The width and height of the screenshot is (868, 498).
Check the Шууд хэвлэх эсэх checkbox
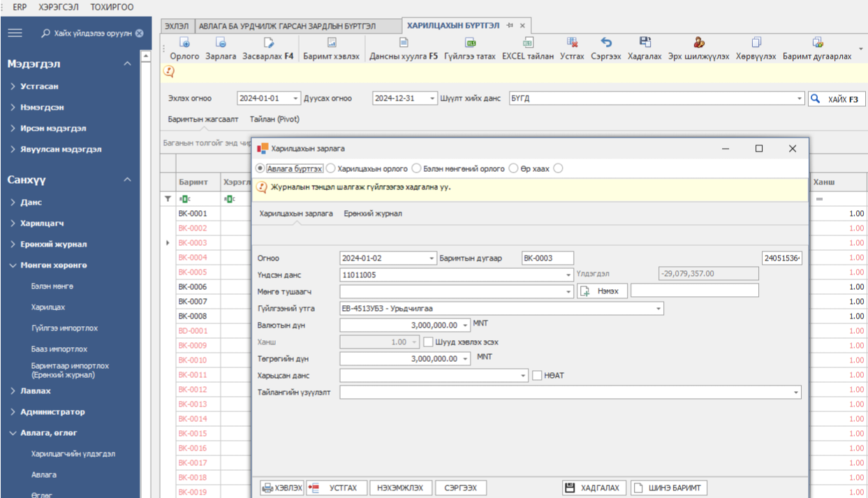[428, 342]
